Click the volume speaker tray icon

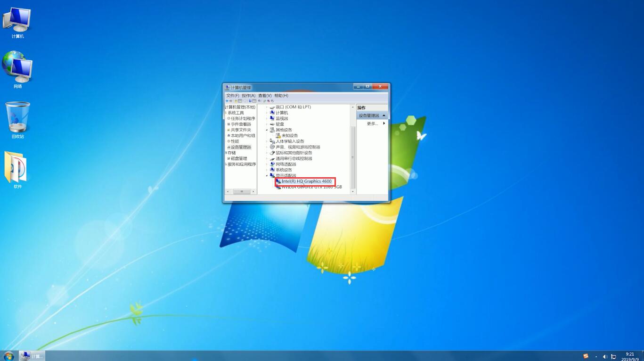pyautogui.click(x=605, y=357)
